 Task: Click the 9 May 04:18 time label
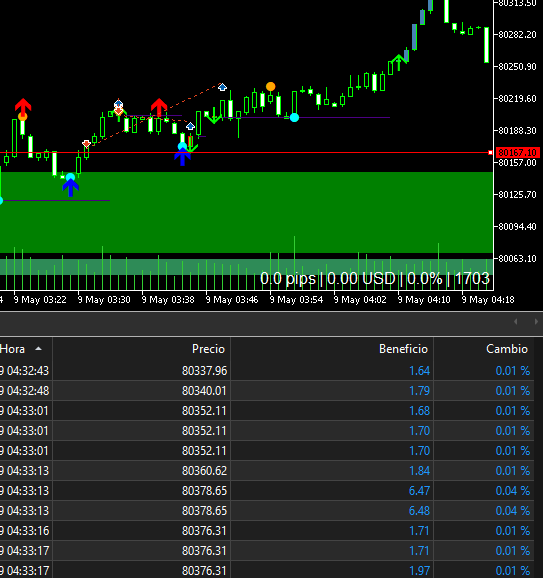coord(488,300)
